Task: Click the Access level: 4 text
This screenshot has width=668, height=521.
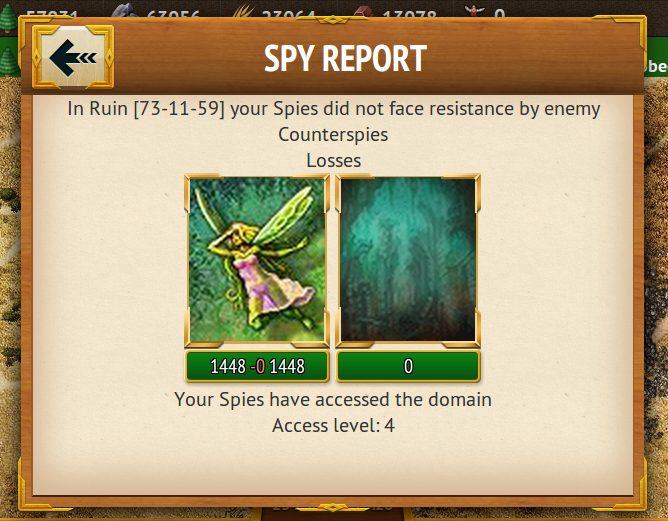Action: coord(334,425)
